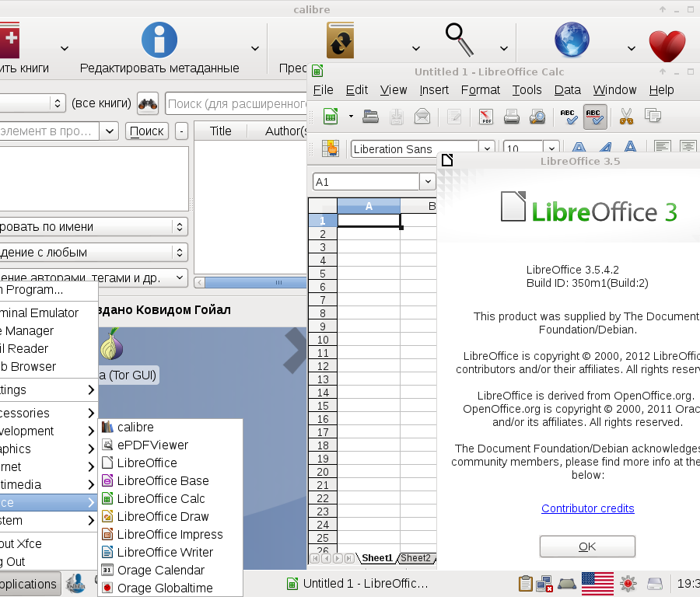Click the binoculars advanced search icon in calibre
The height and width of the screenshot is (597, 700).
[148, 104]
